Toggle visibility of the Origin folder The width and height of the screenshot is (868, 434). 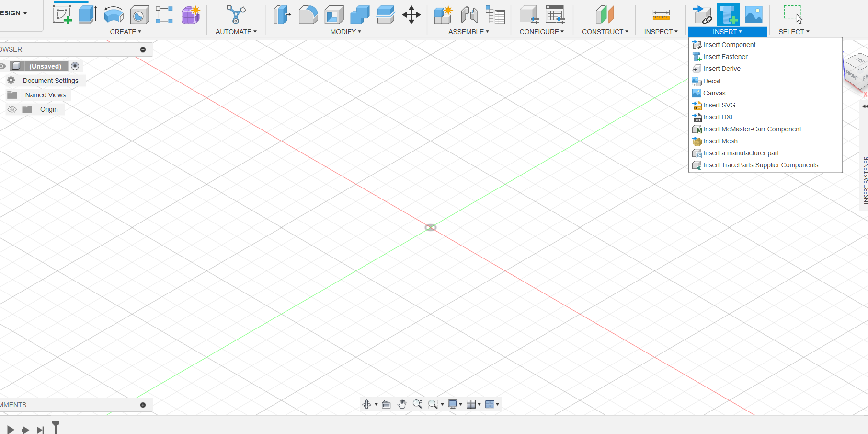12,109
